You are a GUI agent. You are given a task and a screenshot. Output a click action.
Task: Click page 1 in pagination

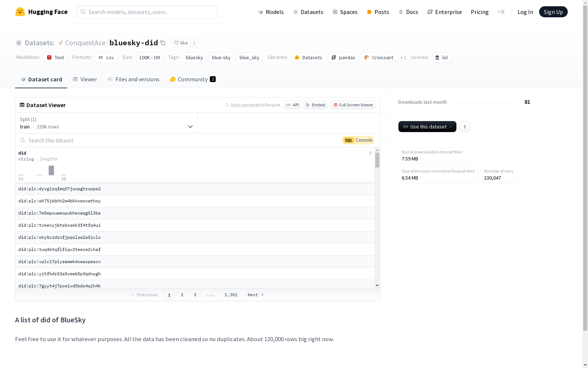coord(169,295)
